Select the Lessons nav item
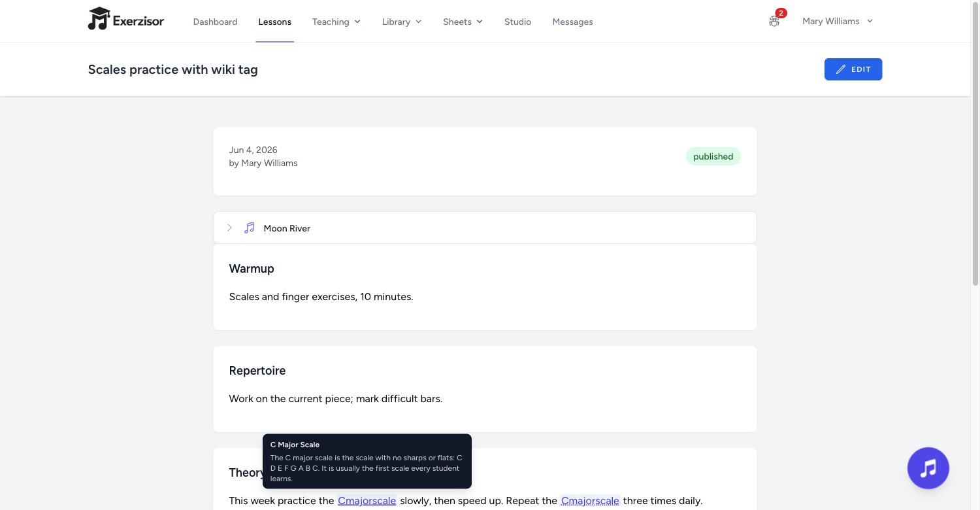 point(275,22)
